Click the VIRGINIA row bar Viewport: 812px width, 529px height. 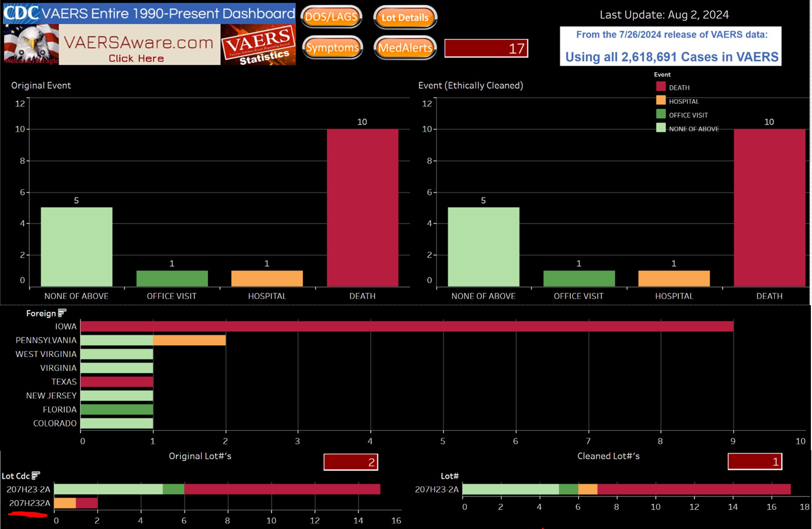(x=117, y=368)
